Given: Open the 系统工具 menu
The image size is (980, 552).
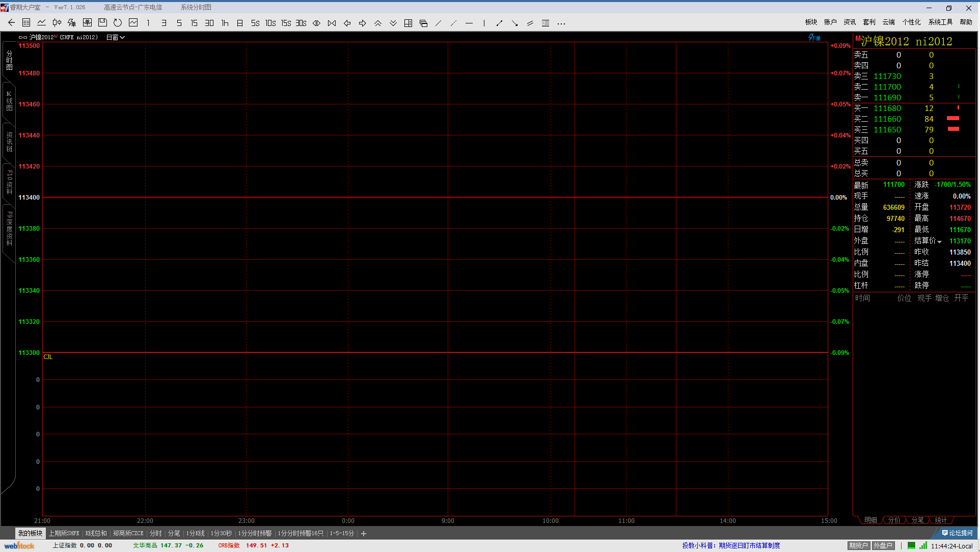Looking at the screenshot, I should [940, 22].
